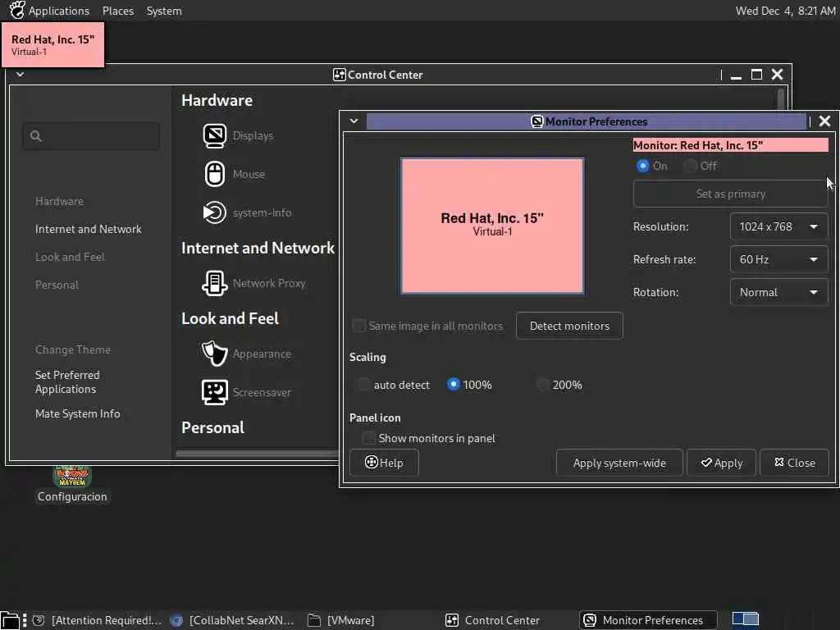Open the Appearance icon
Image resolution: width=840 pixels, height=630 pixels.
click(x=215, y=354)
